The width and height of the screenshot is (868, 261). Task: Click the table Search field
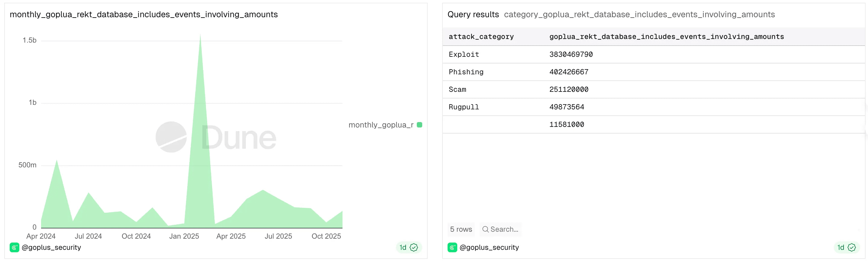tap(500, 229)
